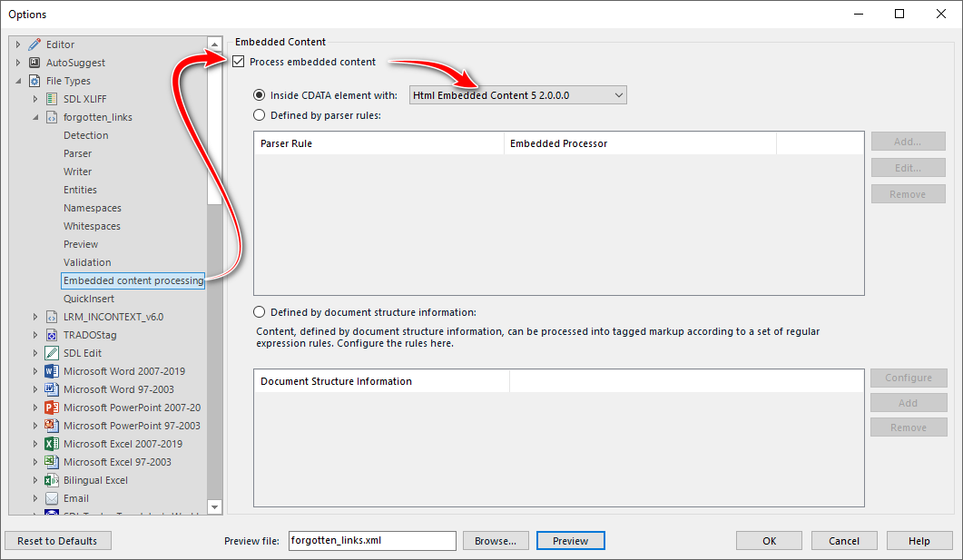Click the Microsoft PowerPoint 2007-20 icon

coord(52,408)
